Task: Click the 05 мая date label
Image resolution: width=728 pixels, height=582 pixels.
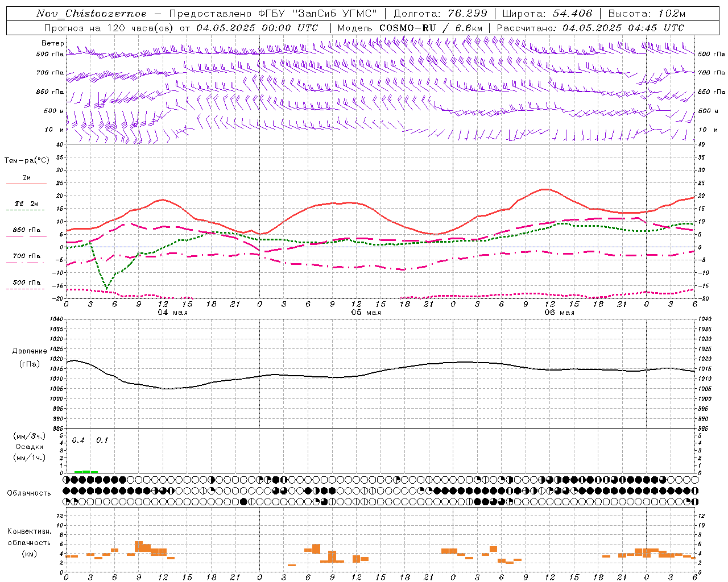Action: tap(366, 313)
